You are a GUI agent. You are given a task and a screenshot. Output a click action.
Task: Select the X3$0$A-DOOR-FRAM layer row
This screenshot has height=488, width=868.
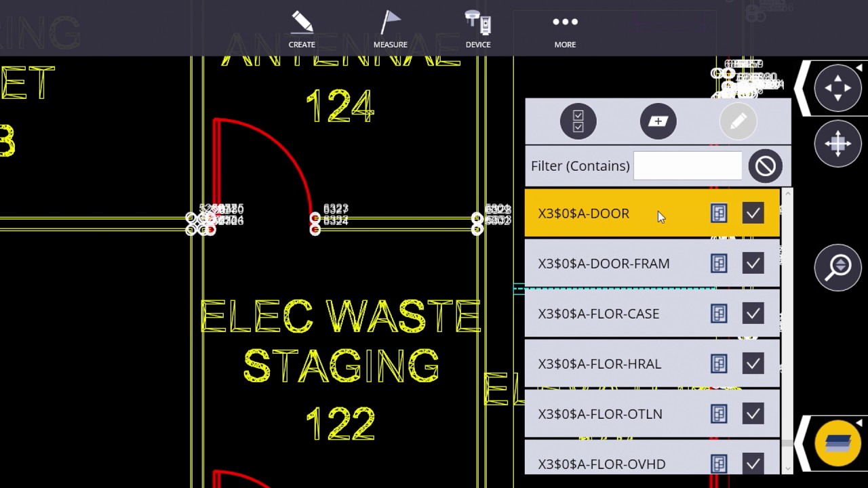coord(652,264)
